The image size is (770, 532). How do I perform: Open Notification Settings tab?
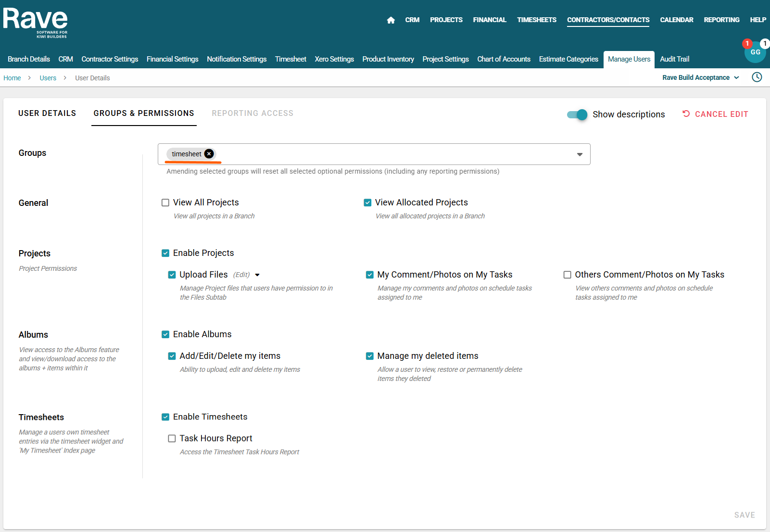coord(237,59)
